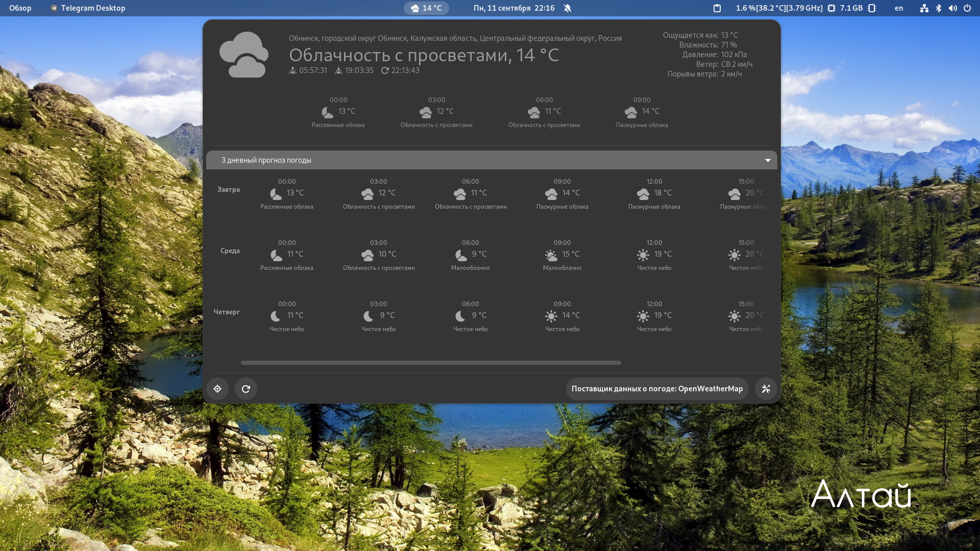
Task: Click Четверг 00:00 clear moon icon
Action: [276, 316]
